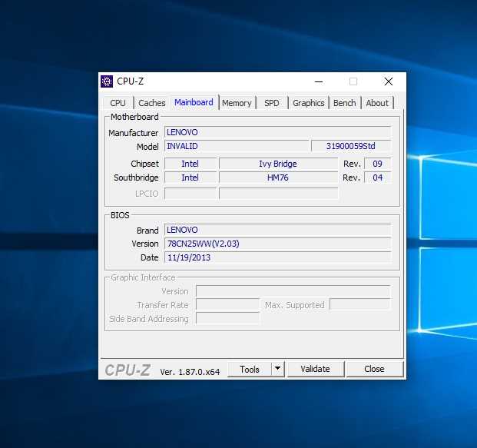477x448 pixels.
Task: Click Southbridge vendor field Intel
Action: 190,178
